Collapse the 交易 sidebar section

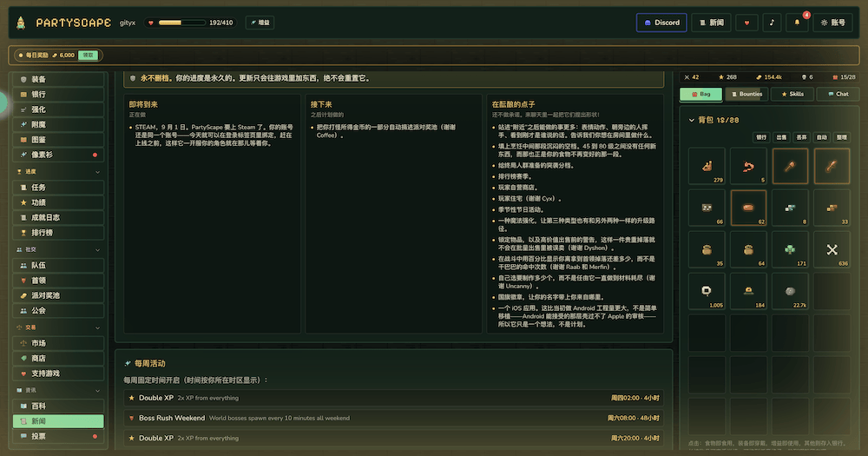click(58, 327)
